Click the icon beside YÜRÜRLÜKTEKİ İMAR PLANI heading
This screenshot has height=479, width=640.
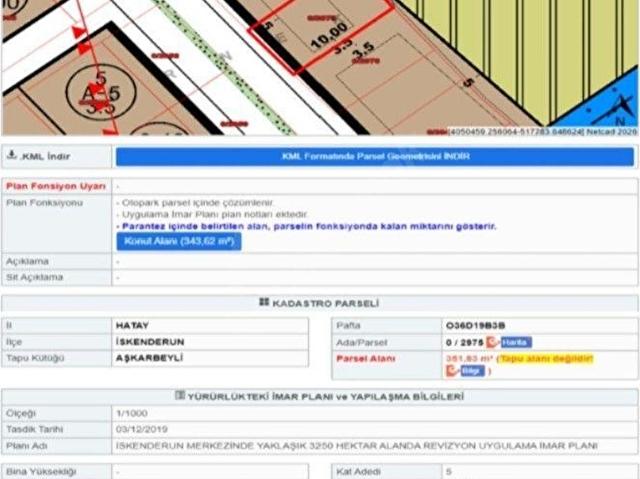point(180,395)
